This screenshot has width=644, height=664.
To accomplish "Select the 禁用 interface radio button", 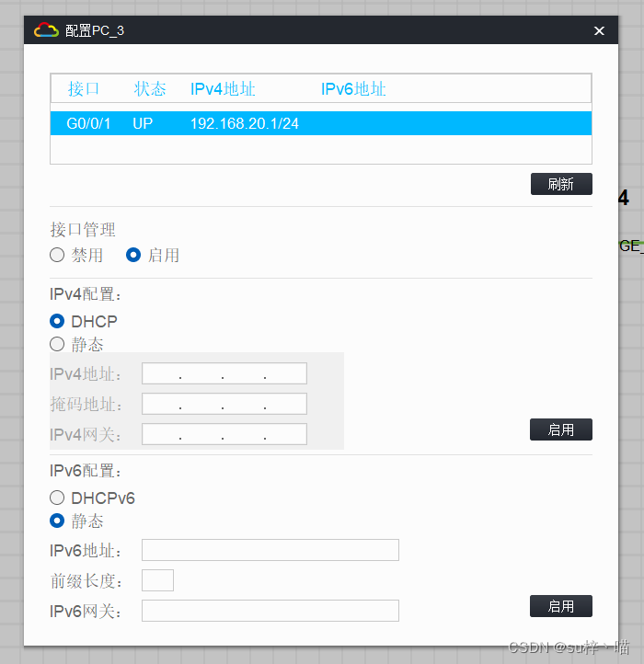I will click(57, 255).
